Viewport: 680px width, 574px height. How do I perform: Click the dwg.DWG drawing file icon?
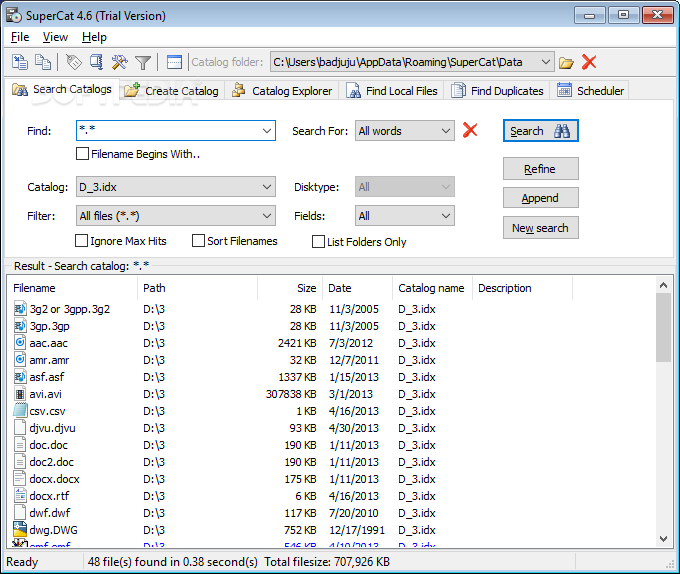click(x=20, y=530)
